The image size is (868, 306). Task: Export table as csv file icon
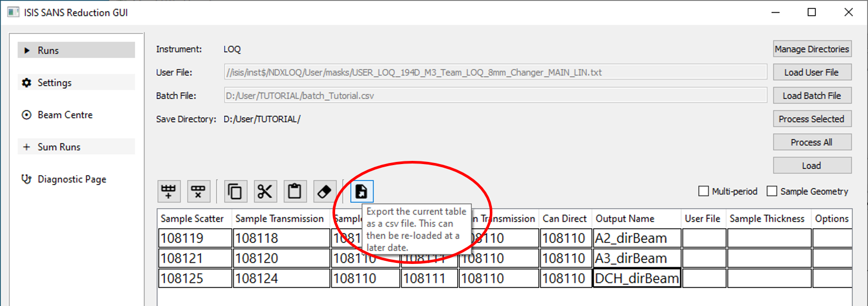pos(361,191)
